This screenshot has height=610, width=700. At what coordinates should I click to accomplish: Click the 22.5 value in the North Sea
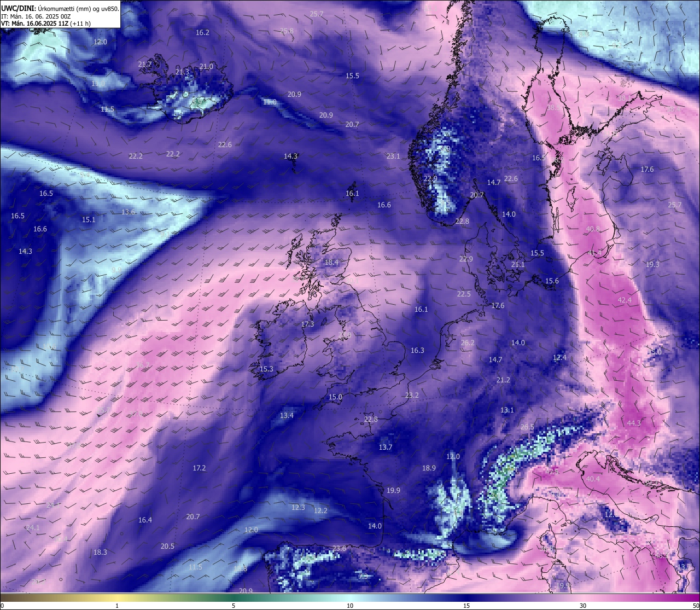pyautogui.click(x=464, y=294)
